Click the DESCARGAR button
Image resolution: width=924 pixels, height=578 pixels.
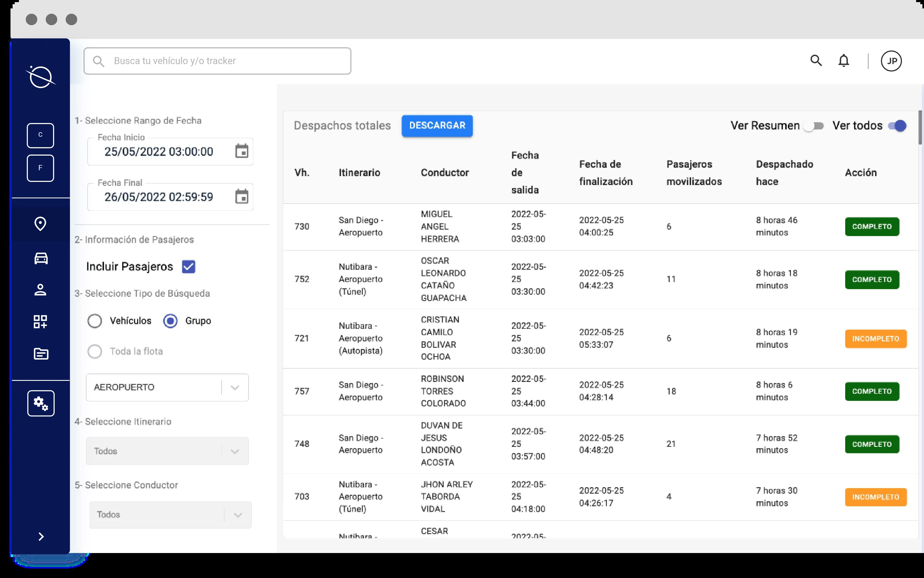(437, 126)
